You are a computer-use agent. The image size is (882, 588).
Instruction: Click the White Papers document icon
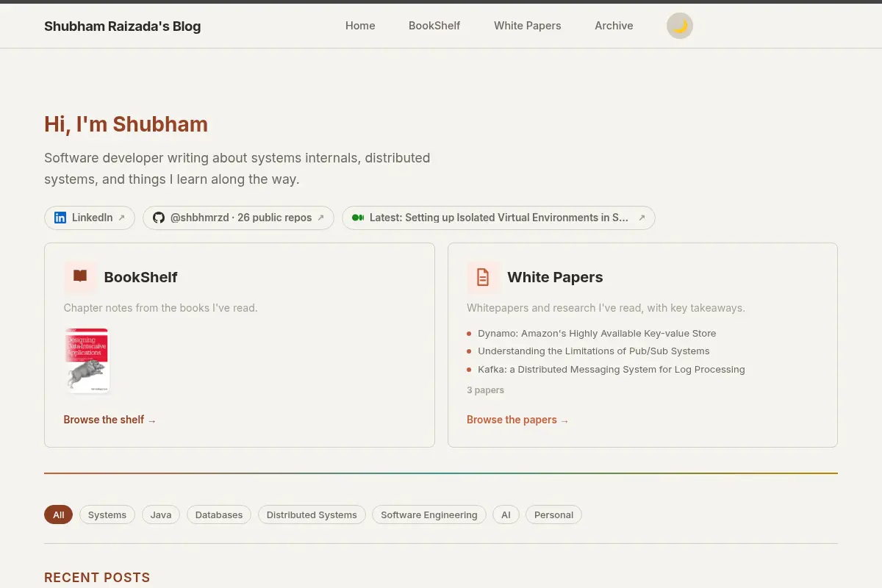coord(483,277)
